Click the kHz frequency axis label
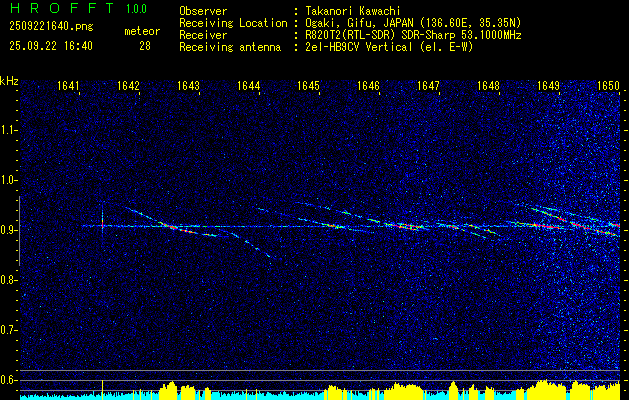The image size is (629, 400). [x=9, y=81]
